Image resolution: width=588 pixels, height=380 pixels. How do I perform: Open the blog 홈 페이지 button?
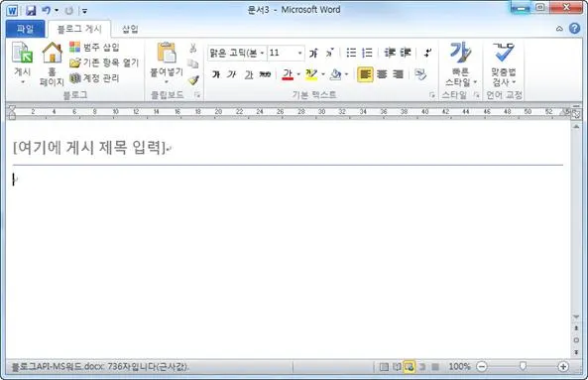click(53, 63)
